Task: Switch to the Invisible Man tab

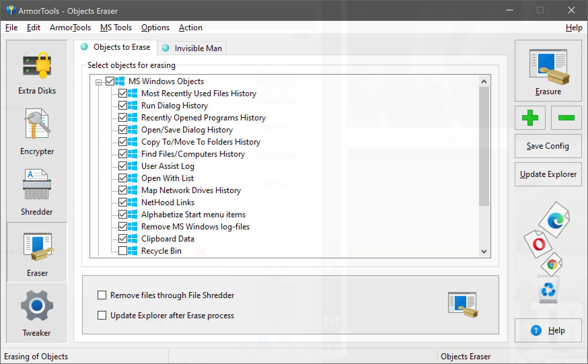Action: [x=192, y=48]
